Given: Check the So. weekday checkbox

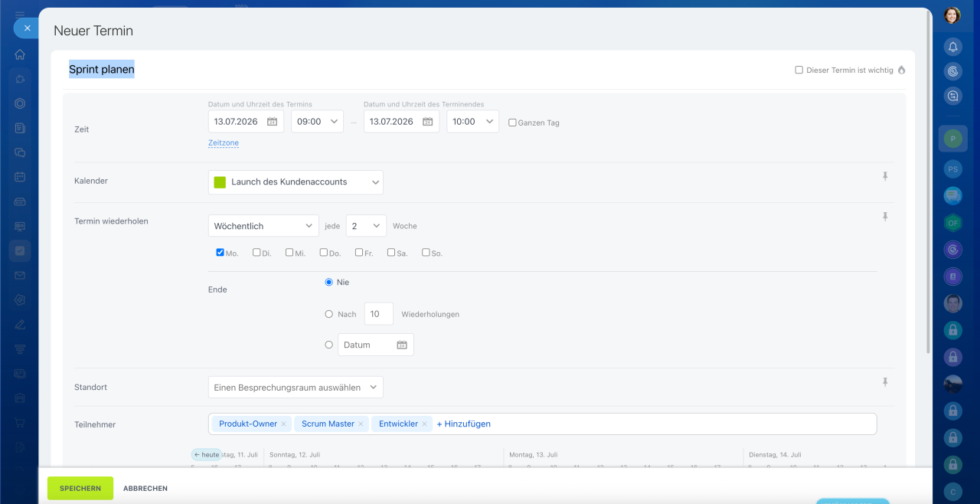Looking at the screenshot, I should point(426,252).
